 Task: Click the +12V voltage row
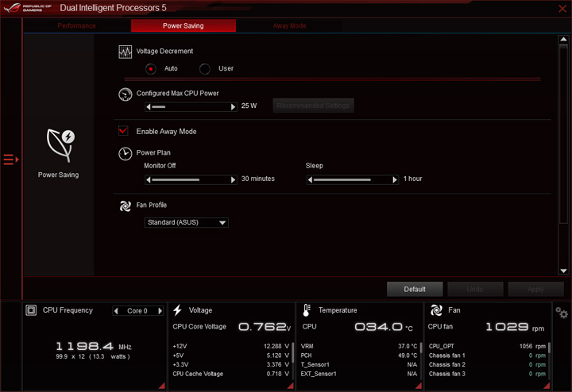click(x=230, y=346)
